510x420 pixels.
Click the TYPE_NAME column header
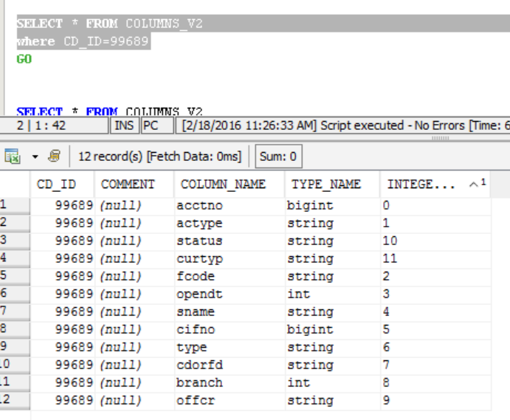pyautogui.click(x=332, y=184)
